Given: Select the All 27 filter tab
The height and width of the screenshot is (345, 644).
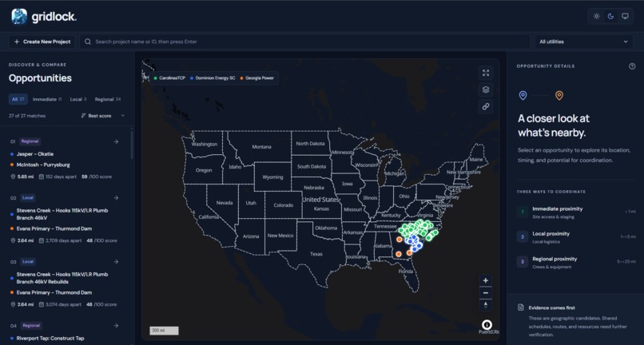Looking at the screenshot, I should click(x=18, y=99).
